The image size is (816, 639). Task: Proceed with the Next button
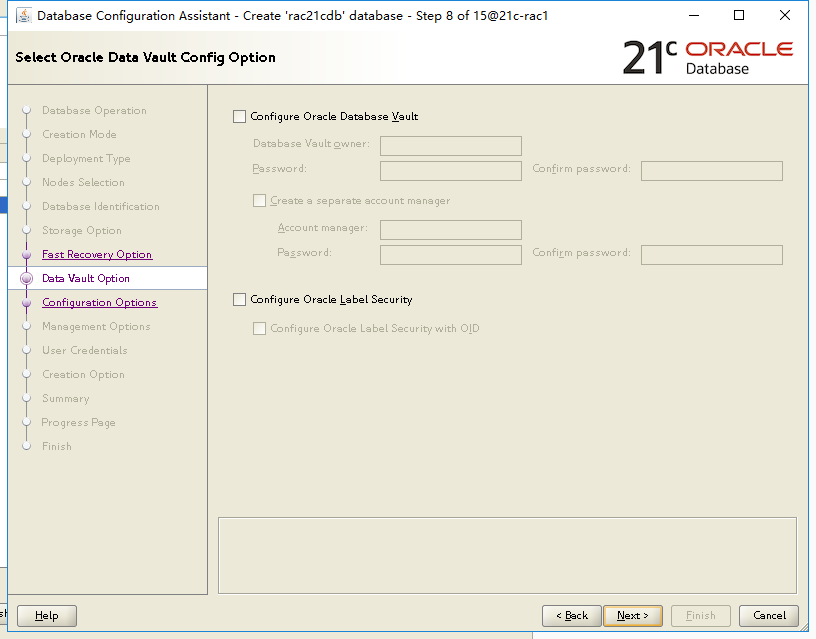click(633, 616)
